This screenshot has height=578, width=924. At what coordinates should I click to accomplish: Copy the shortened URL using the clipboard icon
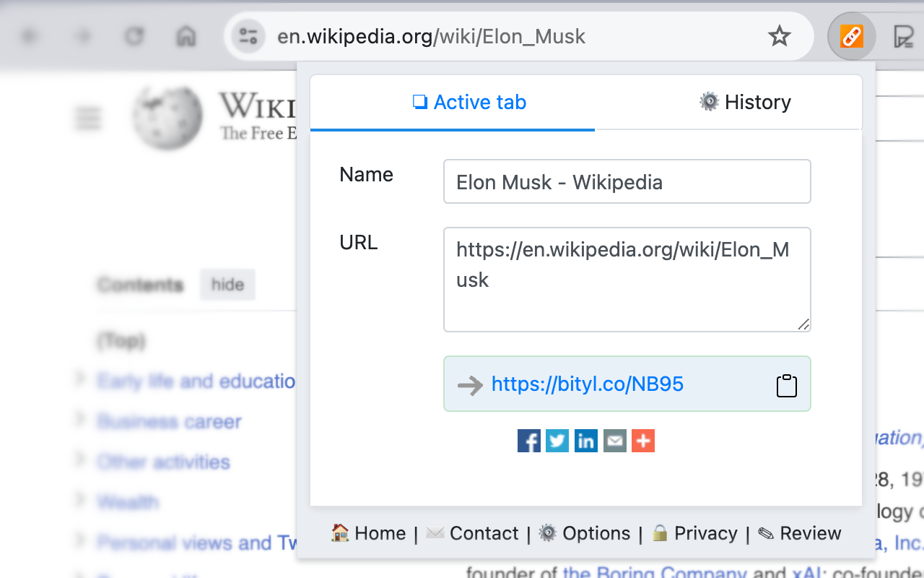pos(787,384)
